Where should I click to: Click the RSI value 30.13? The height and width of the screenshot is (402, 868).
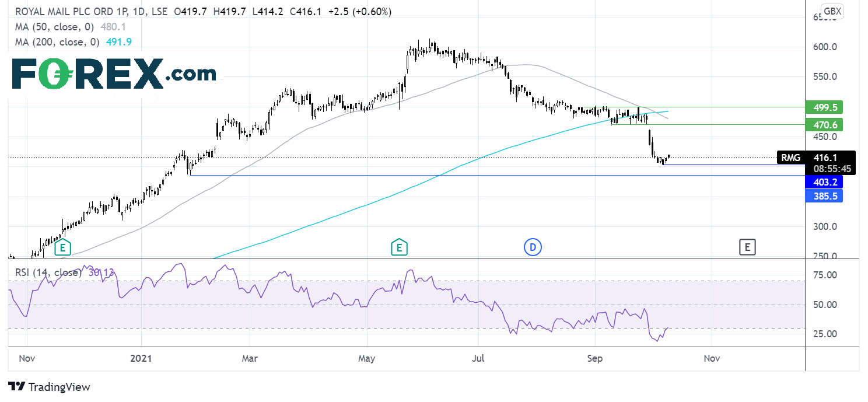[x=100, y=271]
